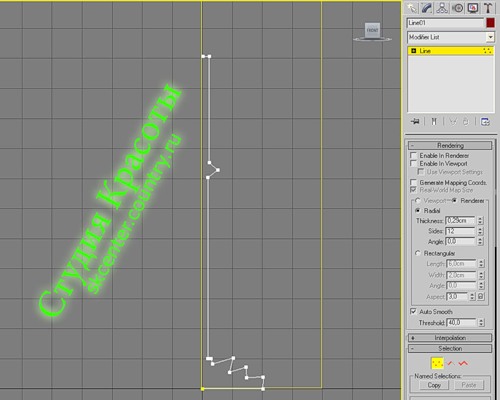Open the Modifier List dropdown
This screenshot has width=500, height=400.
point(450,37)
